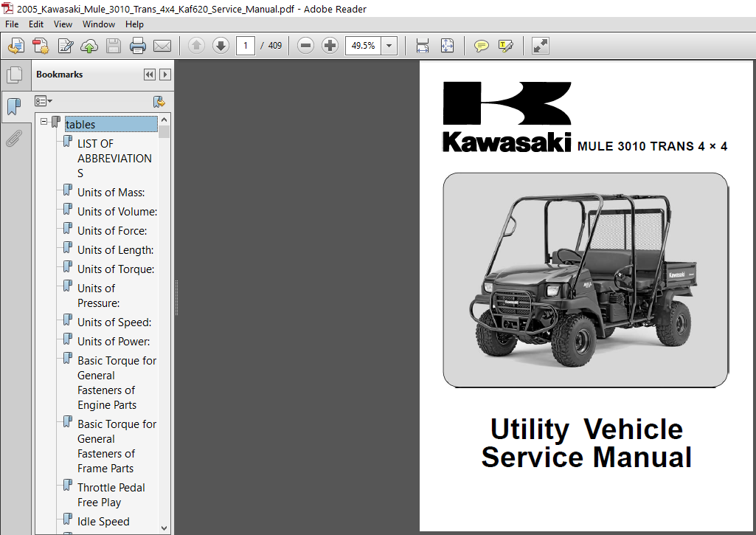Click the page number input field
Image resolution: width=756 pixels, height=535 pixels.
point(246,46)
